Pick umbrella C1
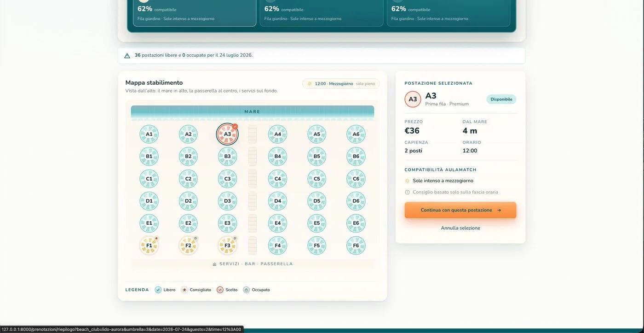Image resolution: width=644 pixels, height=333 pixels. [149, 179]
